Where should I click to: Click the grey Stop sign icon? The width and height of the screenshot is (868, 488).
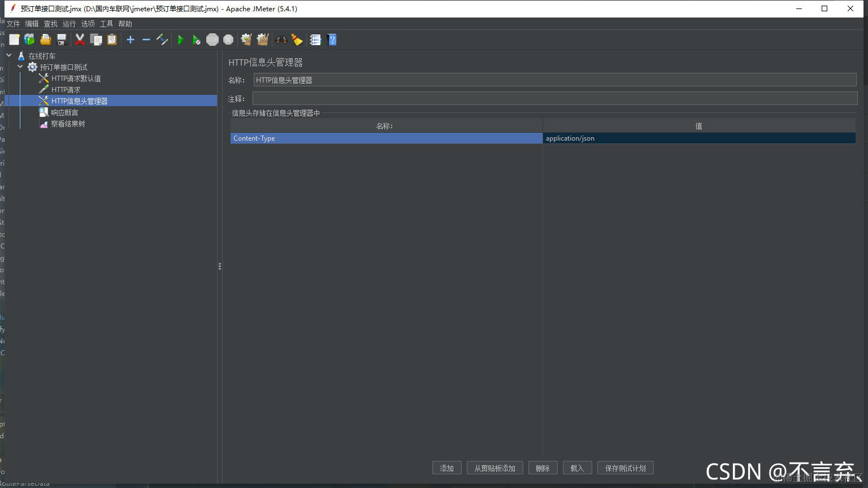(212, 40)
